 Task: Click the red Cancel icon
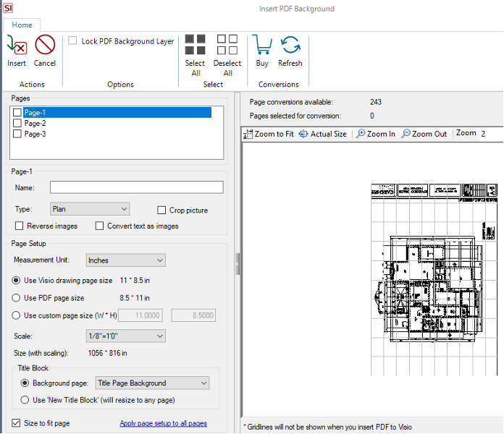45,45
